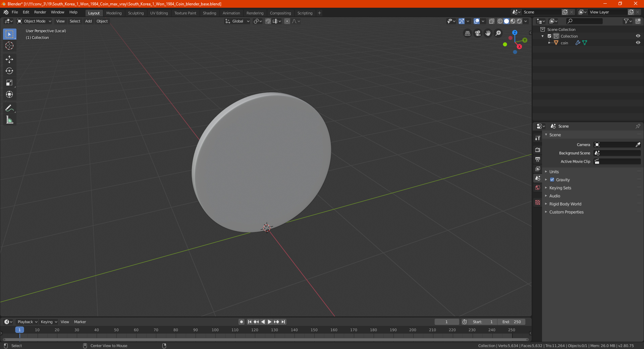The image size is (644, 349).
Task: Switch between perspective and orthographic view
Action: [x=467, y=33]
